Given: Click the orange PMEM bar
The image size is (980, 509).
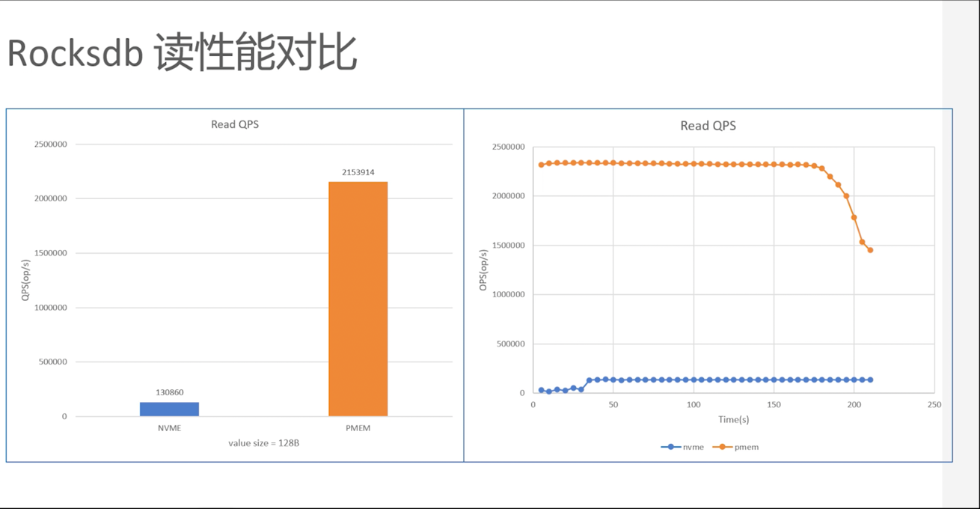Looking at the screenshot, I should 358,299.
